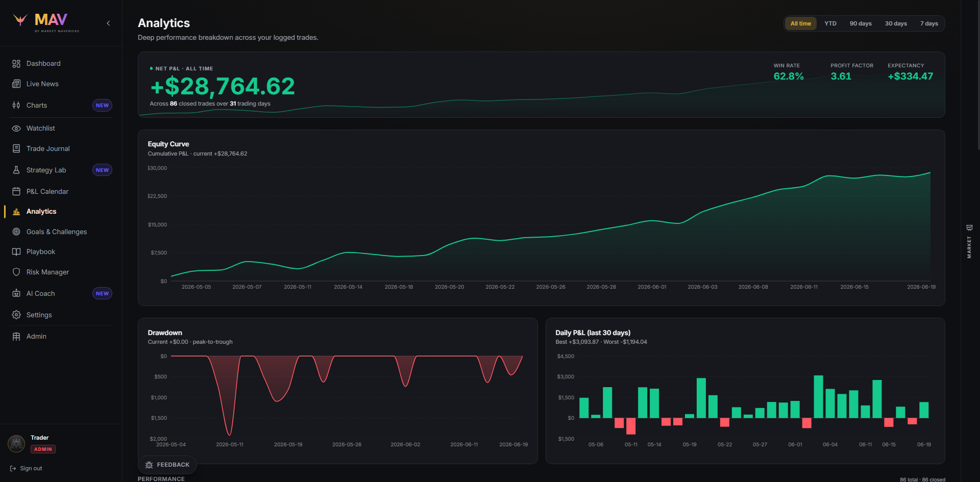Click the bug icon in Feedback button
The image size is (980, 482).
pos(149,465)
